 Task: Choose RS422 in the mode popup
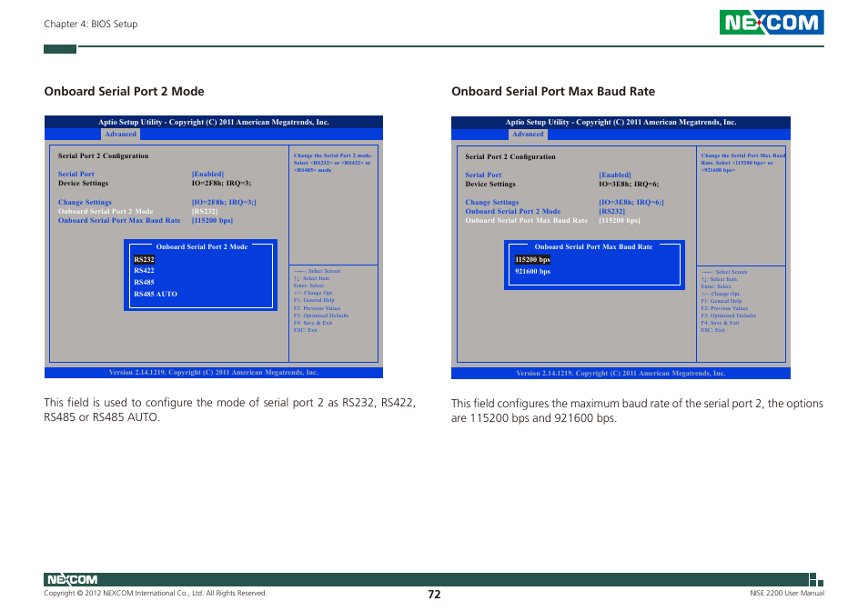(144, 270)
